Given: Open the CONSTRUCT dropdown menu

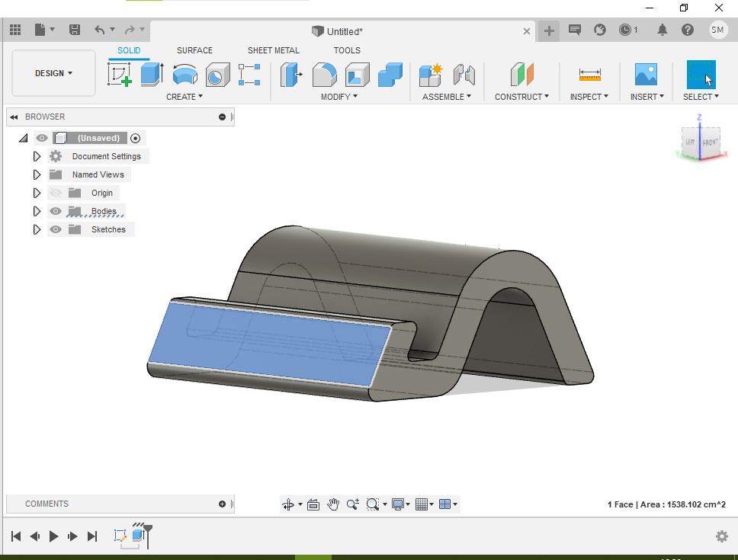Looking at the screenshot, I should 521,97.
